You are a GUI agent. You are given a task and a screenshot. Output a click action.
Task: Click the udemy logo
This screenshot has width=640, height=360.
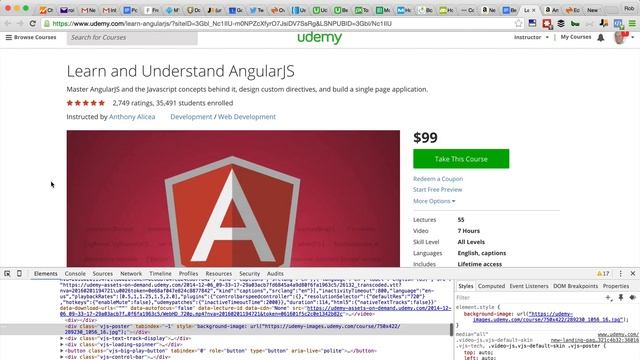pos(320,38)
